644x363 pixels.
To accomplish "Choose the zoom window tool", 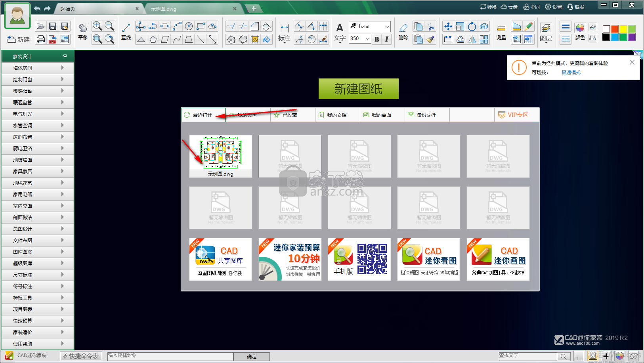I will point(97,39).
